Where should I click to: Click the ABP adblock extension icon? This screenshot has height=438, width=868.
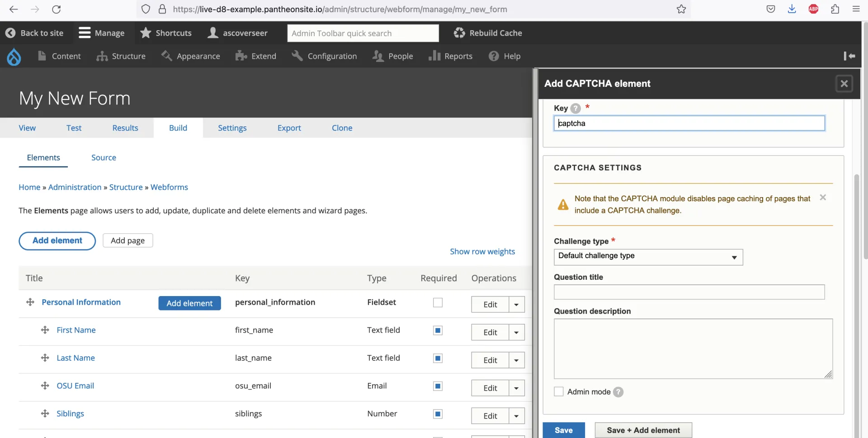pyautogui.click(x=813, y=9)
